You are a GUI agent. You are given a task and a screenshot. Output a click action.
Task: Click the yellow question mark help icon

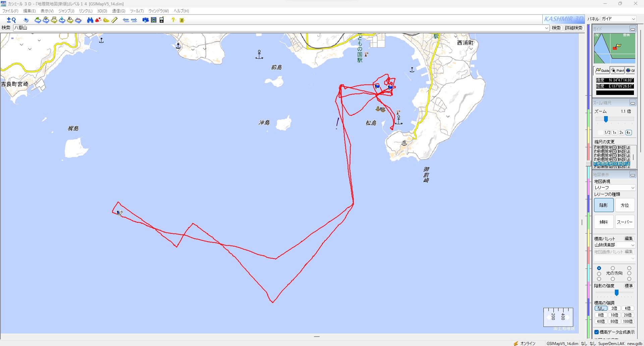pos(173,20)
